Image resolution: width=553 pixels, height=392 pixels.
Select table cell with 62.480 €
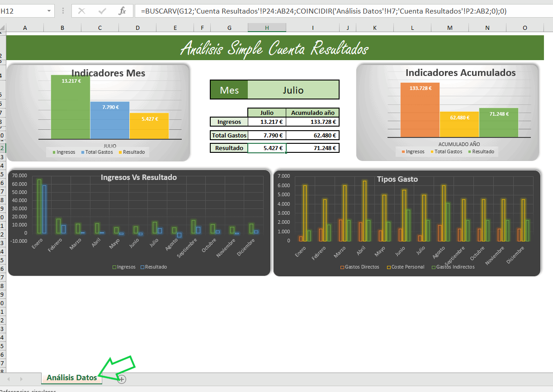pos(312,135)
